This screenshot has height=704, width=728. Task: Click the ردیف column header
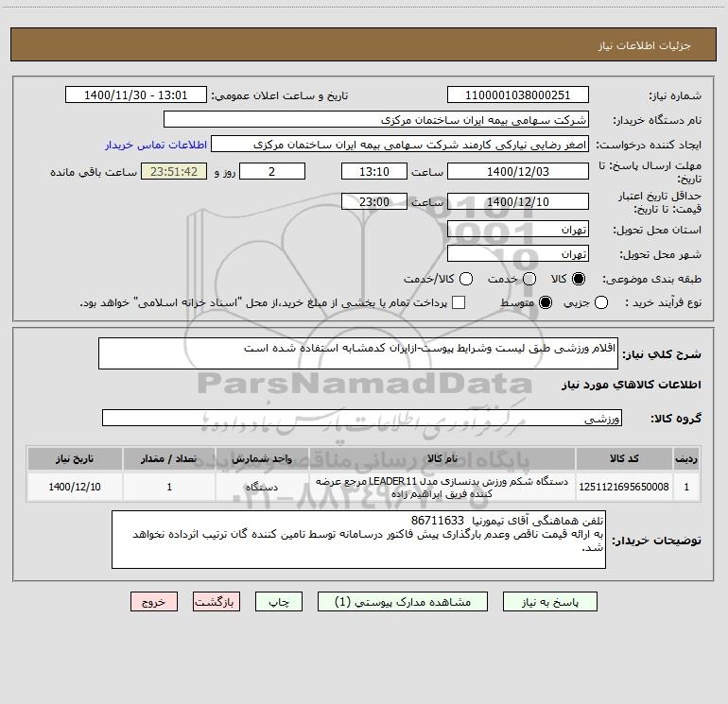pos(686,458)
